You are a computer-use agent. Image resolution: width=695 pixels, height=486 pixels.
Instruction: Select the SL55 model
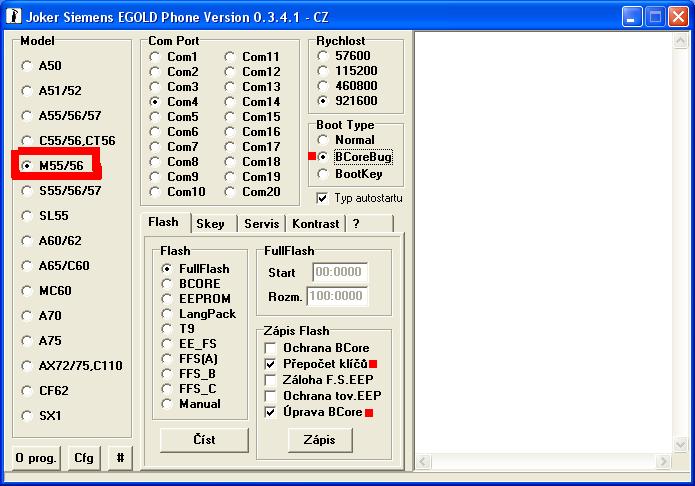point(27,216)
